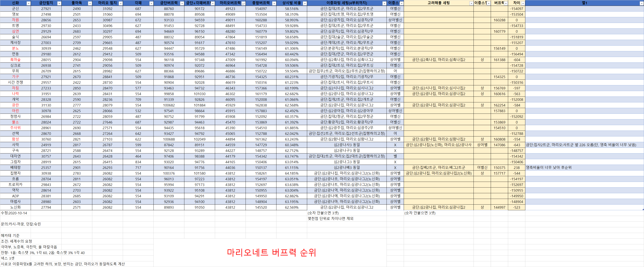644x267 pixels.
Task: Select 마리오 힘지 value 31092 in 군신 row
Action: tap(108, 8)
